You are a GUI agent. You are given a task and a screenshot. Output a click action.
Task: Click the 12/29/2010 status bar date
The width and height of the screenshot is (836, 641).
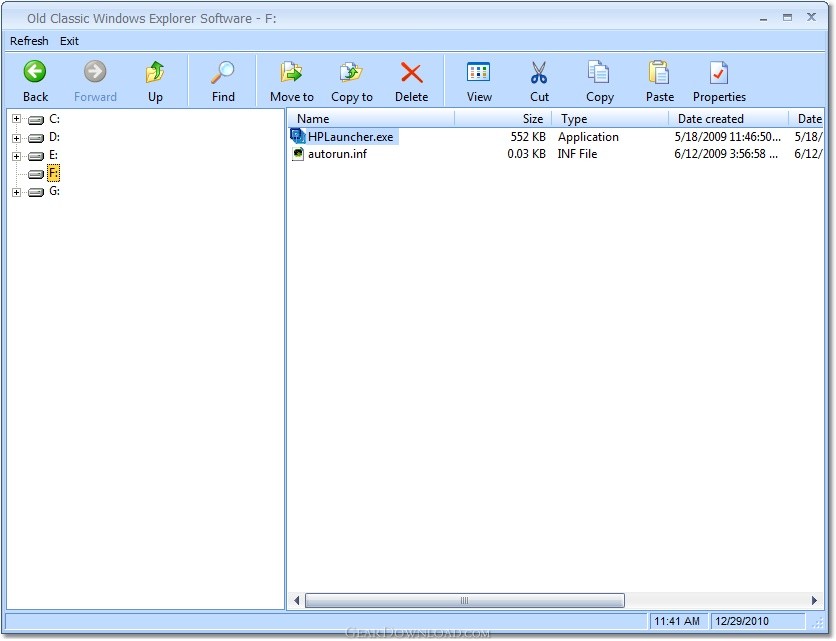[742, 621]
